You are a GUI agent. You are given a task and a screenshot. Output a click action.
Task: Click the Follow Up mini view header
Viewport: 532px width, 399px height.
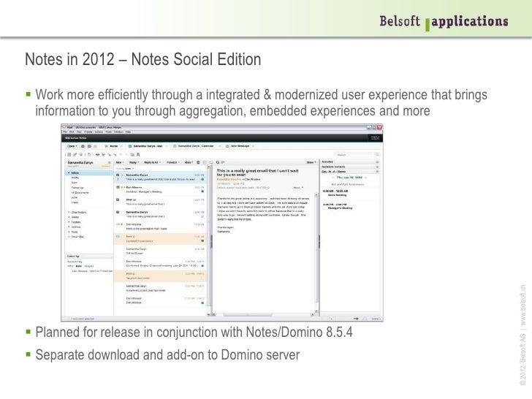point(89,256)
